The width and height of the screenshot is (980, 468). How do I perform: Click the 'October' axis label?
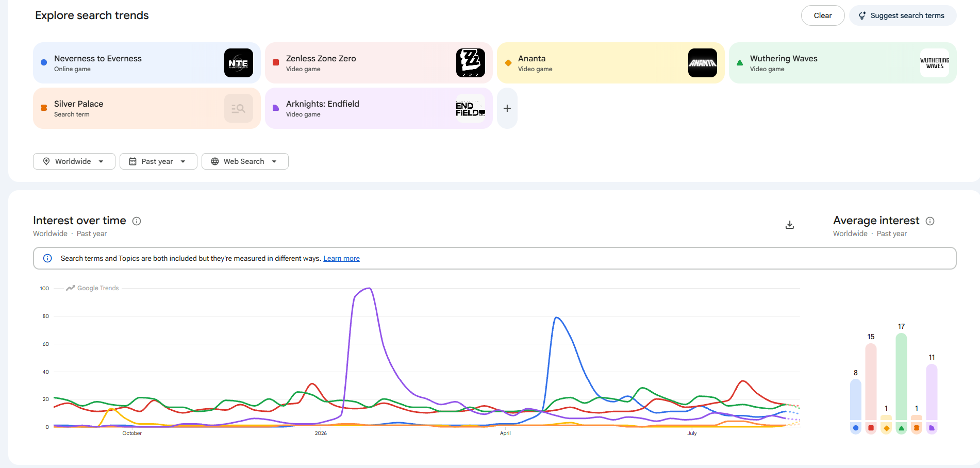coord(132,433)
